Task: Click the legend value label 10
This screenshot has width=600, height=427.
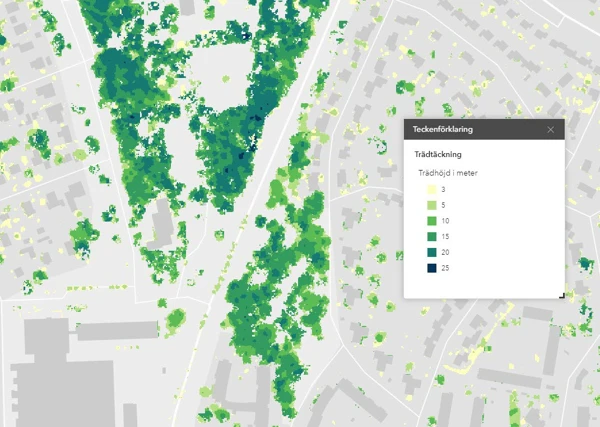Action: click(x=445, y=221)
